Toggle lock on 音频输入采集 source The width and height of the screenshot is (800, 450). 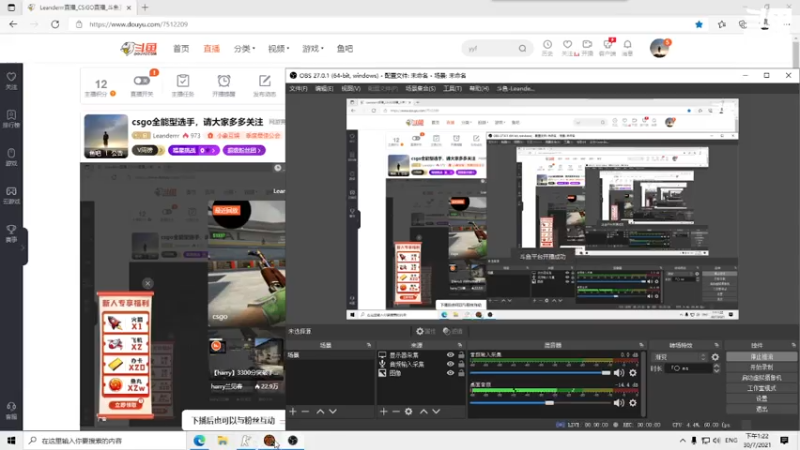click(461, 364)
